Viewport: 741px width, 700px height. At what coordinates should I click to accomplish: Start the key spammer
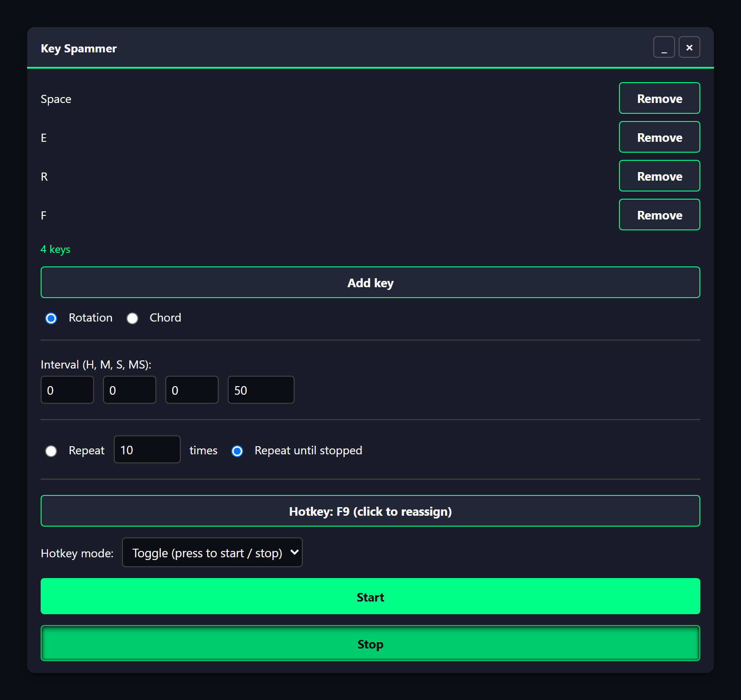tap(370, 596)
